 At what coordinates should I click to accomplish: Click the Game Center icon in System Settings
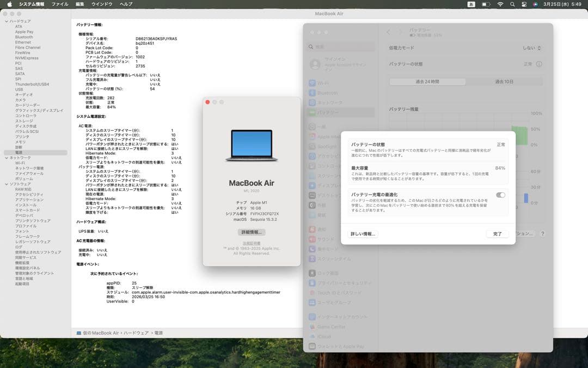pyautogui.click(x=312, y=327)
